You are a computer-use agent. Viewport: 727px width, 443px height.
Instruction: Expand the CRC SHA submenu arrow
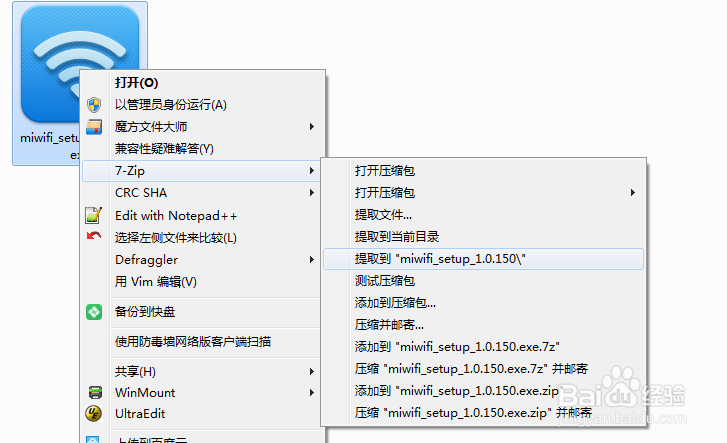tap(312, 193)
